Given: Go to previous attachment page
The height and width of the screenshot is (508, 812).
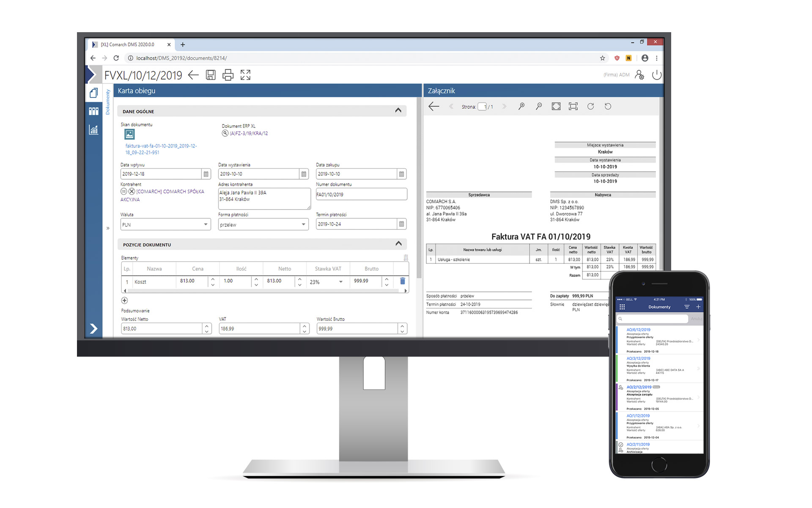Looking at the screenshot, I should click(x=451, y=106).
